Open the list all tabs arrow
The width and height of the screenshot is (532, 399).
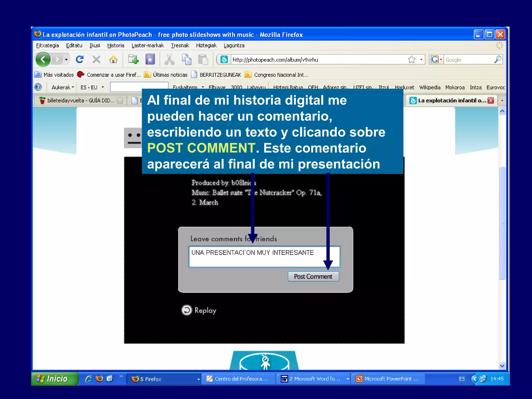[x=502, y=101]
